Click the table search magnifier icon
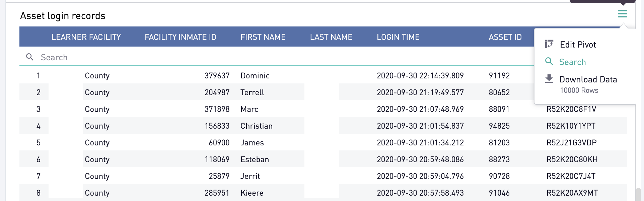This screenshot has width=644, height=201. [30, 57]
